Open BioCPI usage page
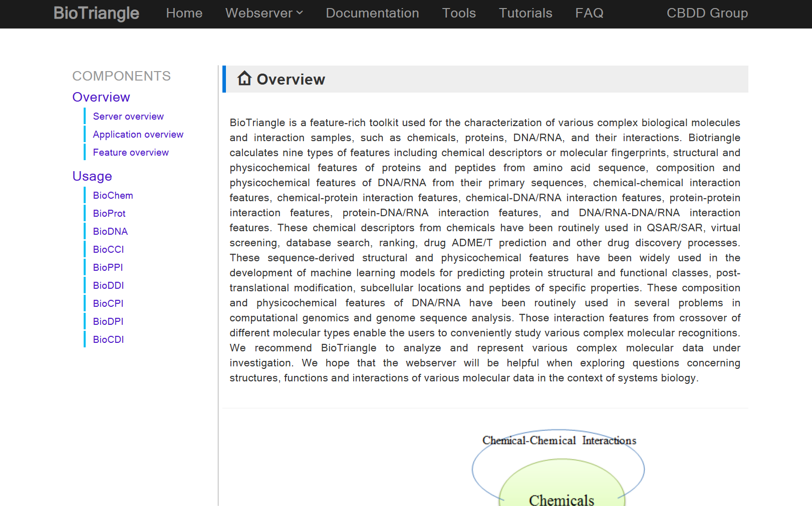The image size is (812, 506). click(108, 304)
